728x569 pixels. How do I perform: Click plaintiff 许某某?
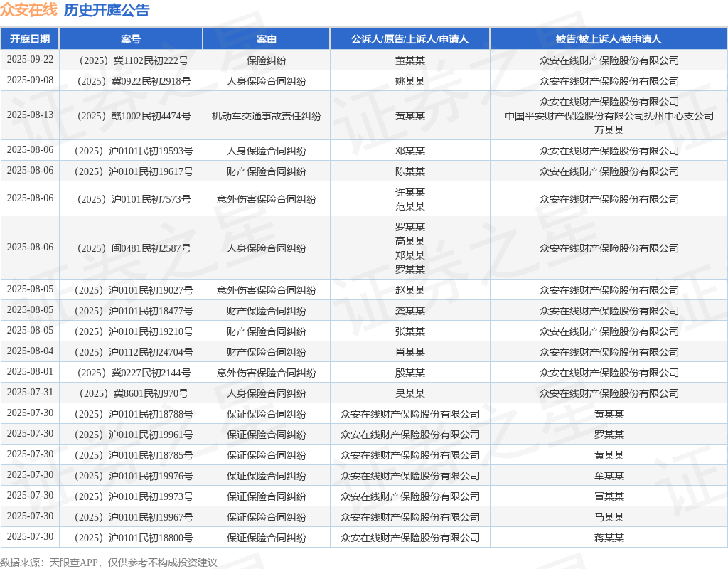[410, 192]
